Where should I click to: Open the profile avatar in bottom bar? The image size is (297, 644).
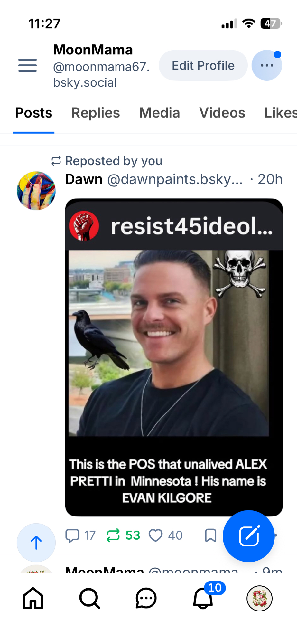pyautogui.click(x=259, y=598)
